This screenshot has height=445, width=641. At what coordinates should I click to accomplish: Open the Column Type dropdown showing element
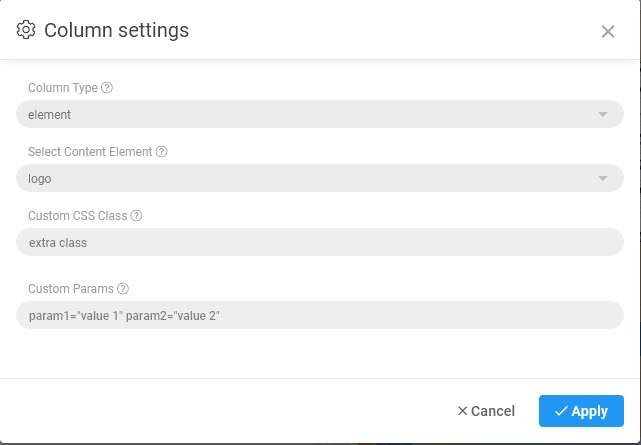tap(300, 114)
